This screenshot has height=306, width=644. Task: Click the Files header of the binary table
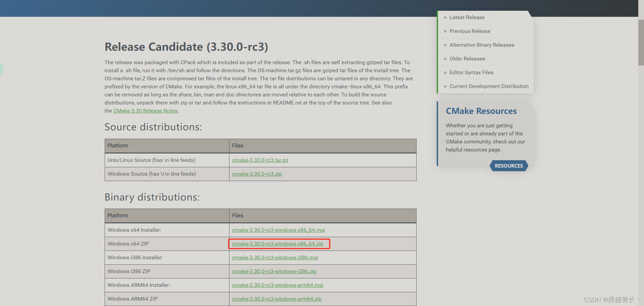(x=323, y=216)
